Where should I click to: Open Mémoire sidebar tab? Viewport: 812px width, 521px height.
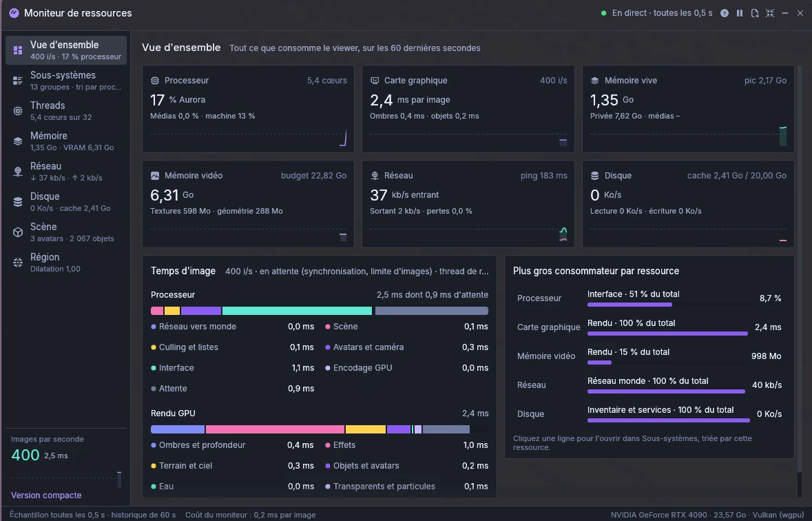pyautogui.click(x=65, y=141)
